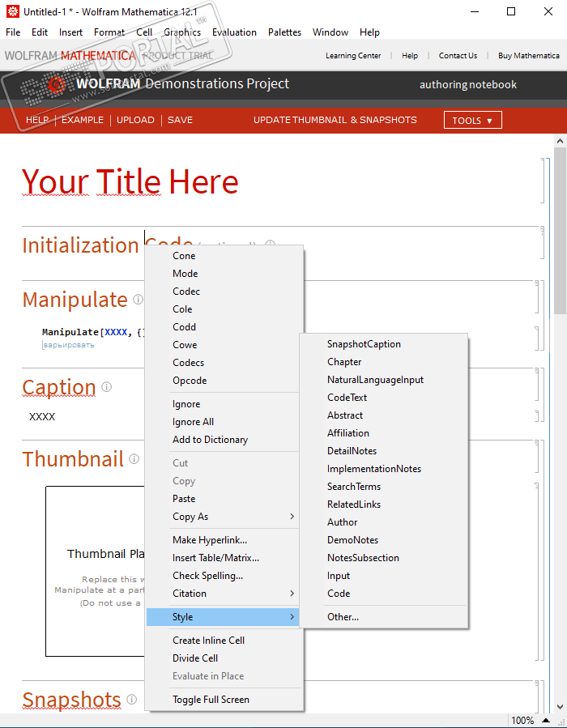Choose spelling suggestion Opcode

tap(224, 381)
